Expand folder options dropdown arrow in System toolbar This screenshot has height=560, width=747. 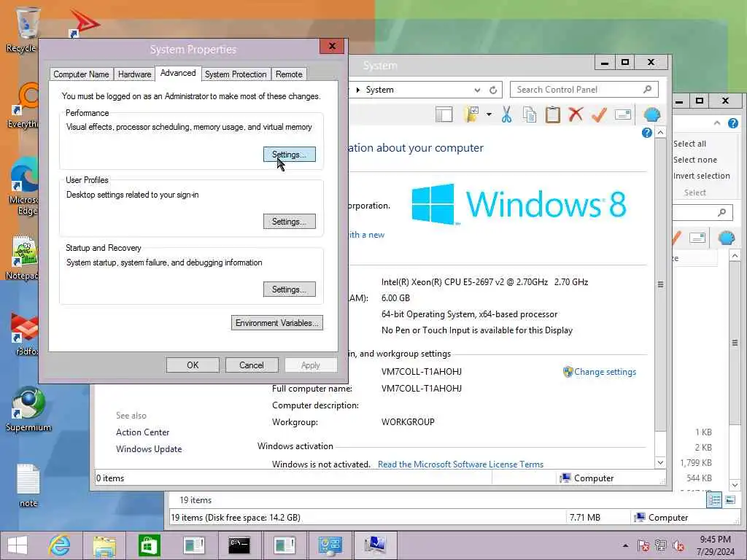[x=489, y=114]
